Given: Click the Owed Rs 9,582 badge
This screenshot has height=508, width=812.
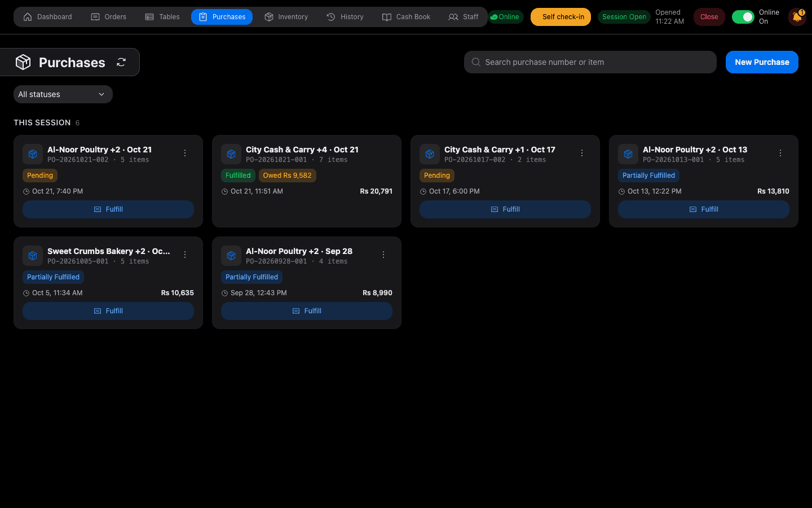Looking at the screenshot, I should pyautogui.click(x=288, y=176).
